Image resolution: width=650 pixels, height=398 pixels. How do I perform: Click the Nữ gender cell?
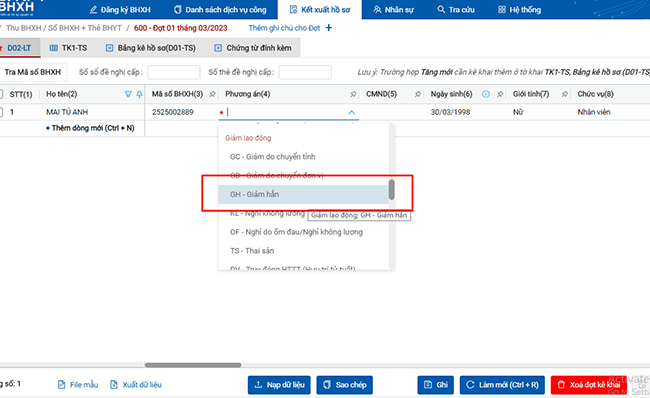[x=518, y=112]
